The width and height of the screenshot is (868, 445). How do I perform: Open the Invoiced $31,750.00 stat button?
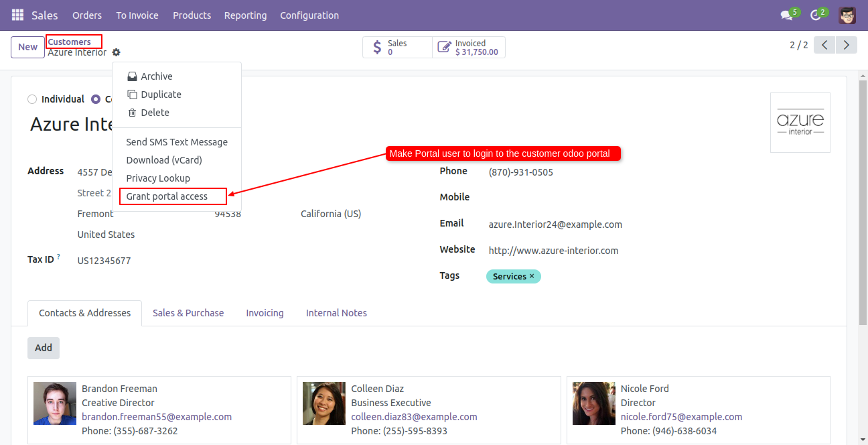click(x=469, y=48)
